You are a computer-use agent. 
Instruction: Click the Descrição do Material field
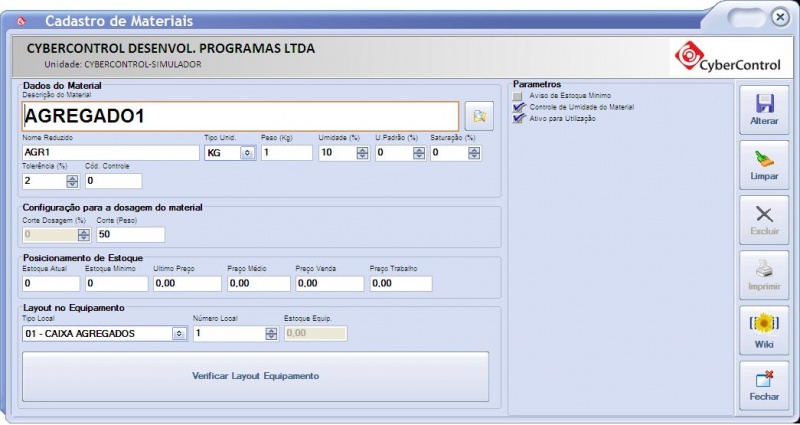(240, 116)
